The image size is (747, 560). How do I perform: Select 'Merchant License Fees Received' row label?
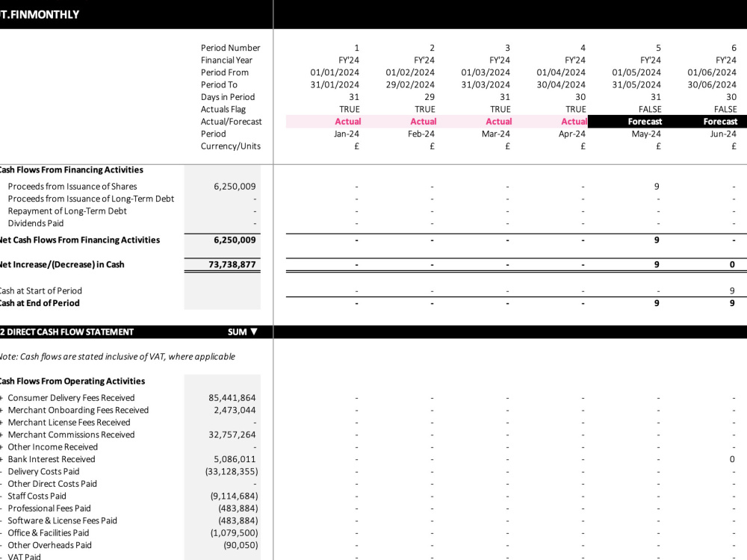(x=69, y=423)
